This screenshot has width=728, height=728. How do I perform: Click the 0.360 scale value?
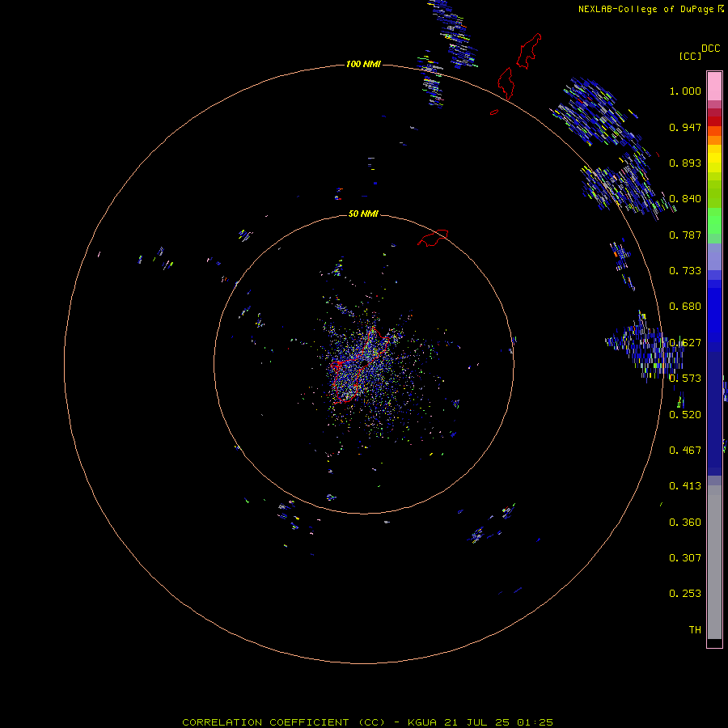[685, 522]
